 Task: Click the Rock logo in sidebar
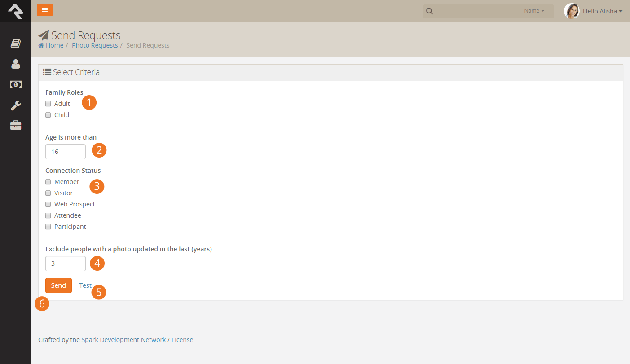click(16, 11)
